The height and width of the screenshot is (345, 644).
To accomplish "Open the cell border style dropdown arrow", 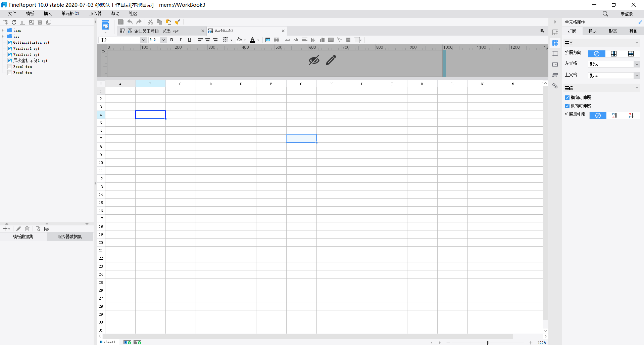I will click(232, 40).
